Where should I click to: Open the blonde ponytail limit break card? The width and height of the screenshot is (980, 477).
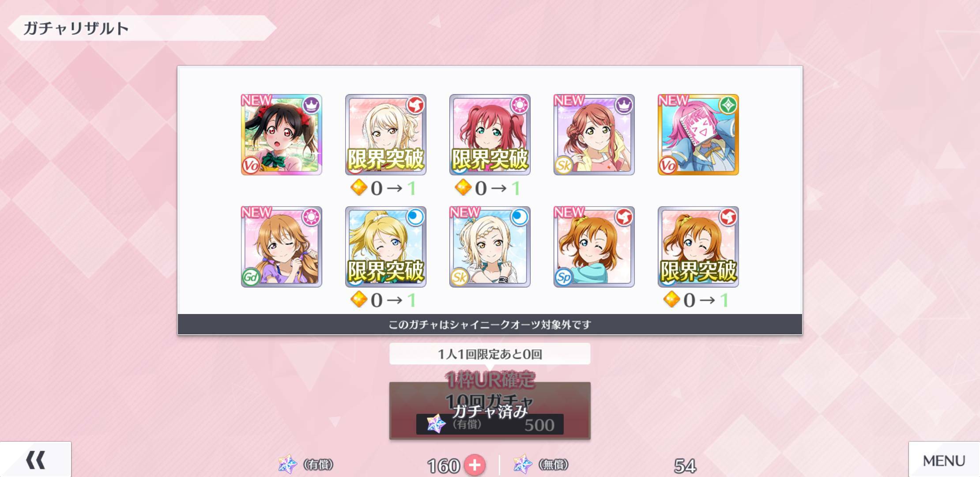coord(385,247)
